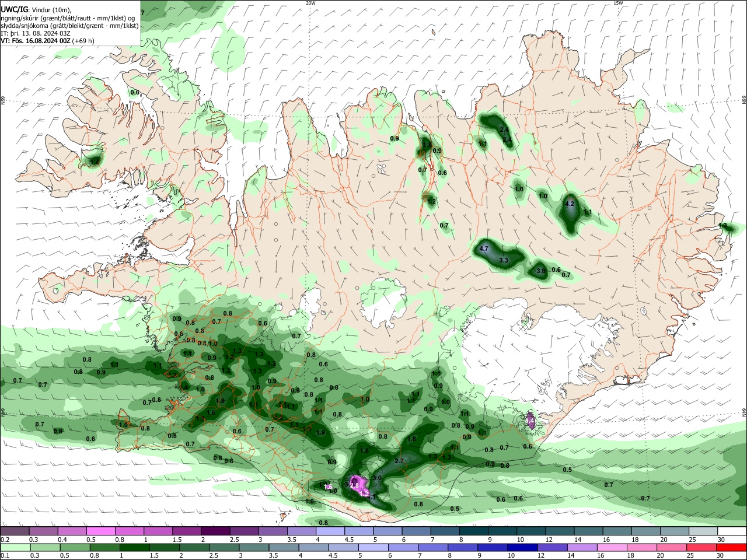Click the 1.9 precipitation value on map

[x=320, y=433]
